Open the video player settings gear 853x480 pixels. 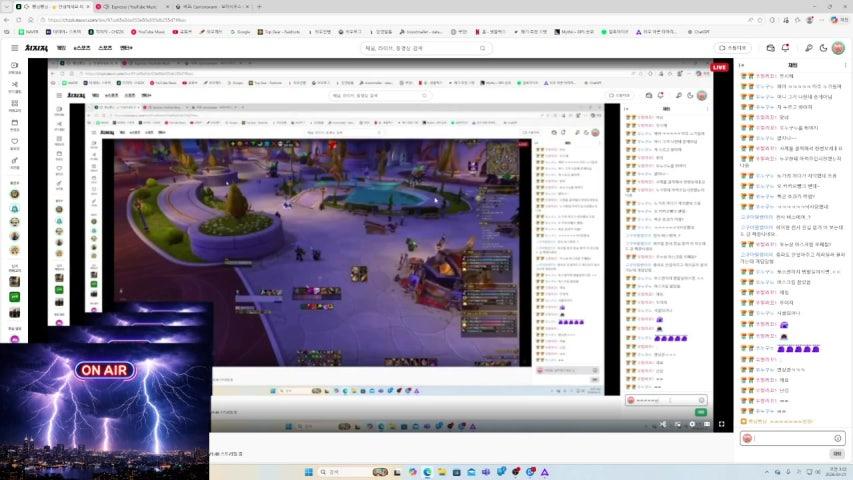[692, 424]
